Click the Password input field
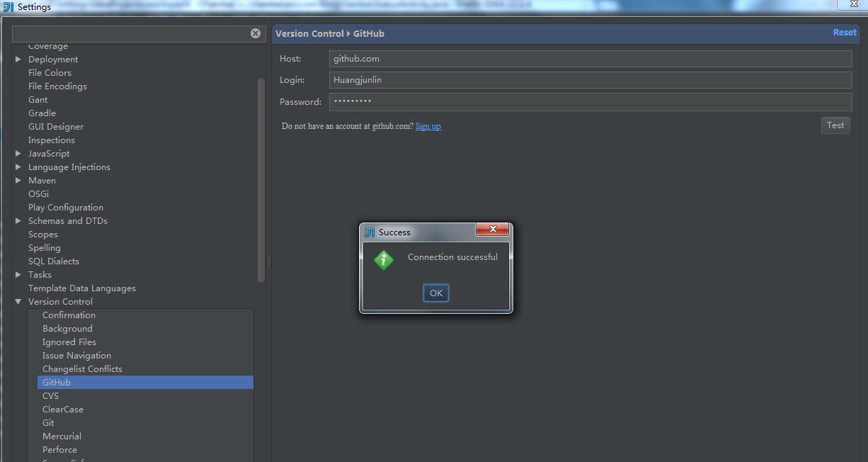Image resolution: width=868 pixels, height=462 pixels. click(x=590, y=101)
